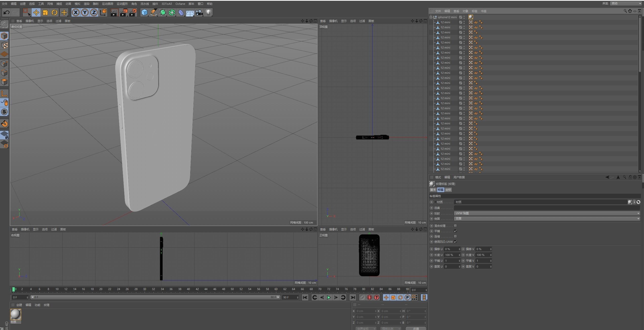644x330 pixels.
Task: Click the 偏移 U stepper arrows
Action: coord(459,249)
